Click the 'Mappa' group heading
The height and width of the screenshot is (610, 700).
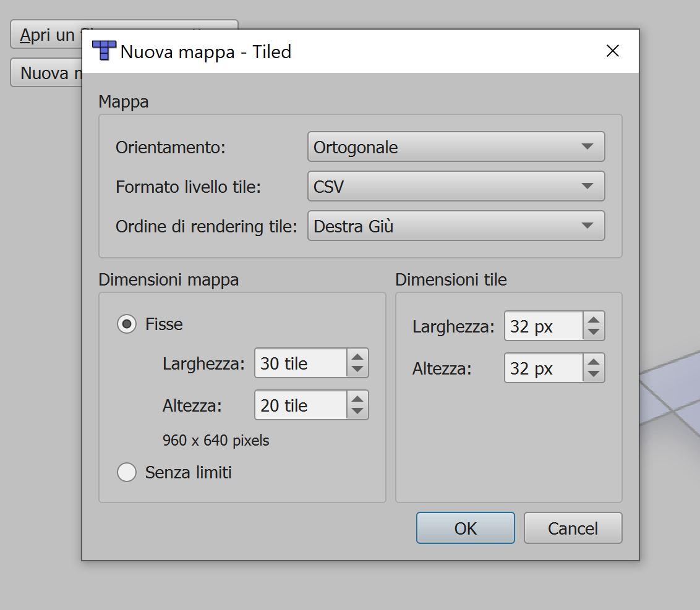tap(124, 102)
